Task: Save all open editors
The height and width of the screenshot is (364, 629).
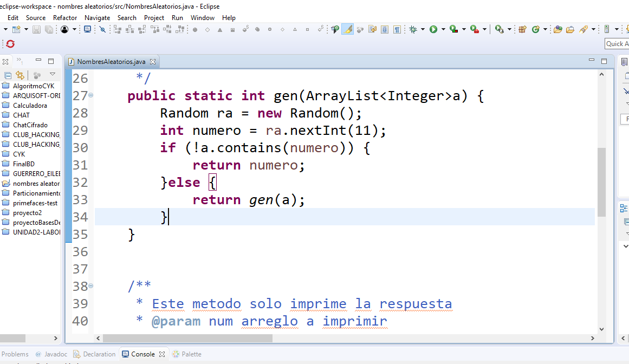Action: tap(48, 29)
